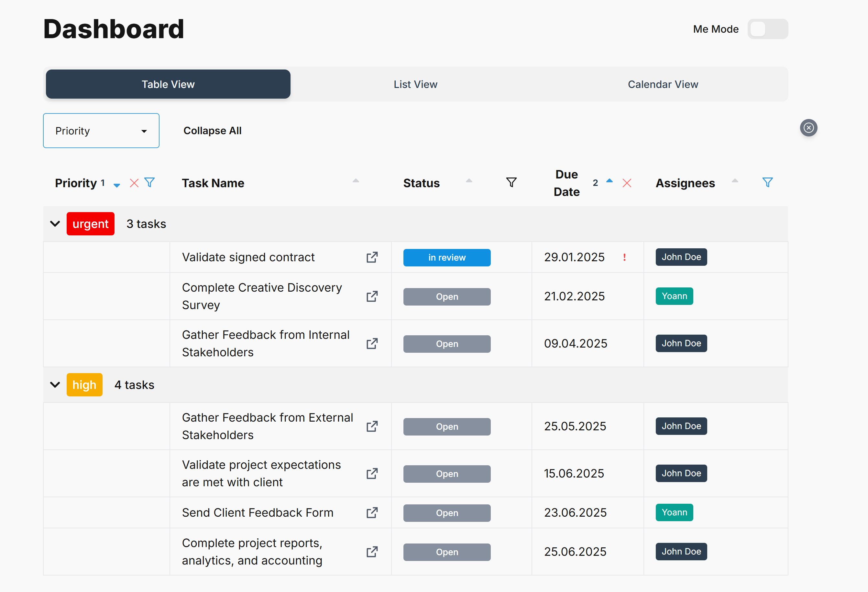Remove Due Date sort with red X

pos(627,183)
